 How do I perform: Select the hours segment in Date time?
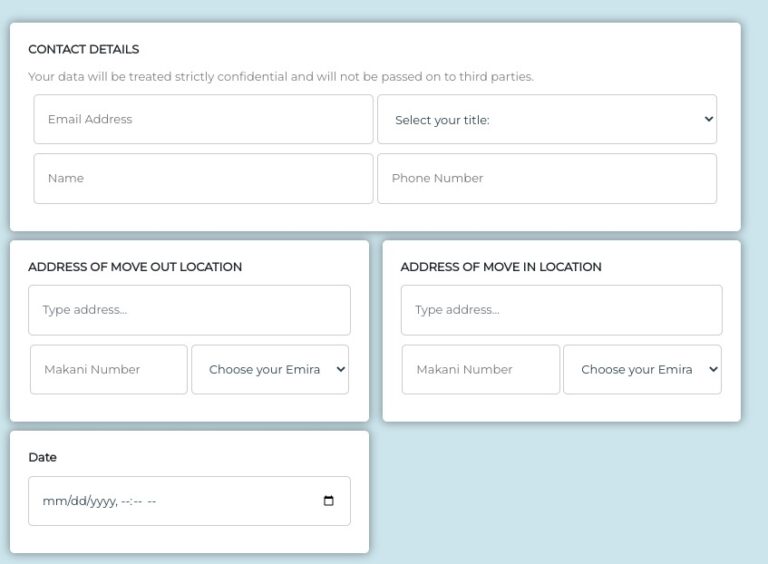pos(126,501)
